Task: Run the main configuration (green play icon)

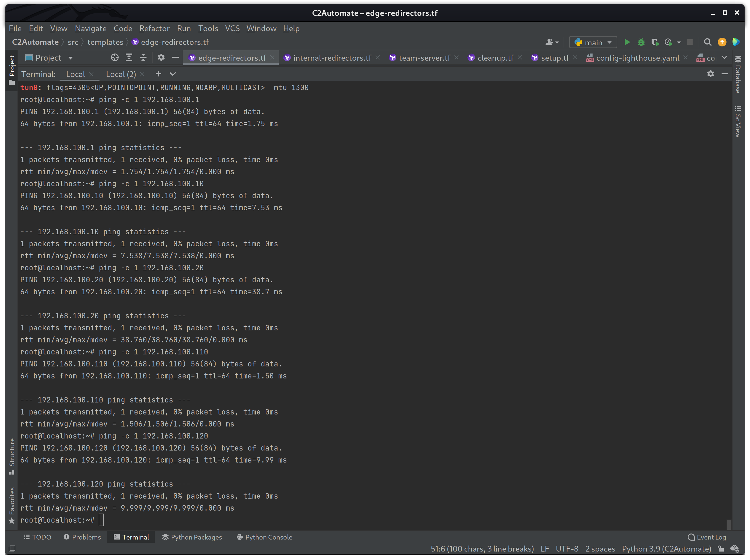Action: pyautogui.click(x=627, y=42)
